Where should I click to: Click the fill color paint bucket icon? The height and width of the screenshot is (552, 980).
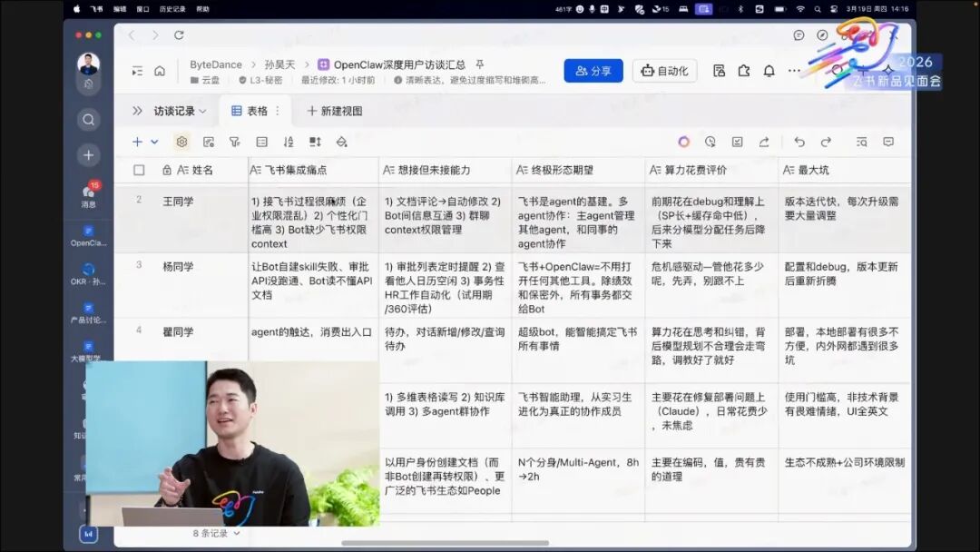(342, 142)
